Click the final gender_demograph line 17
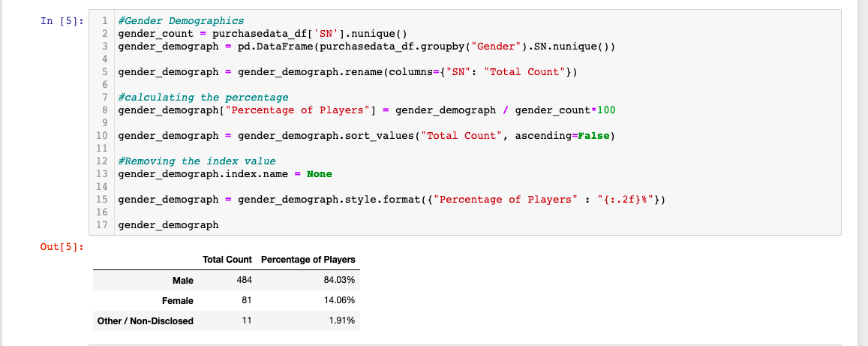The width and height of the screenshot is (868, 346). click(168, 224)
